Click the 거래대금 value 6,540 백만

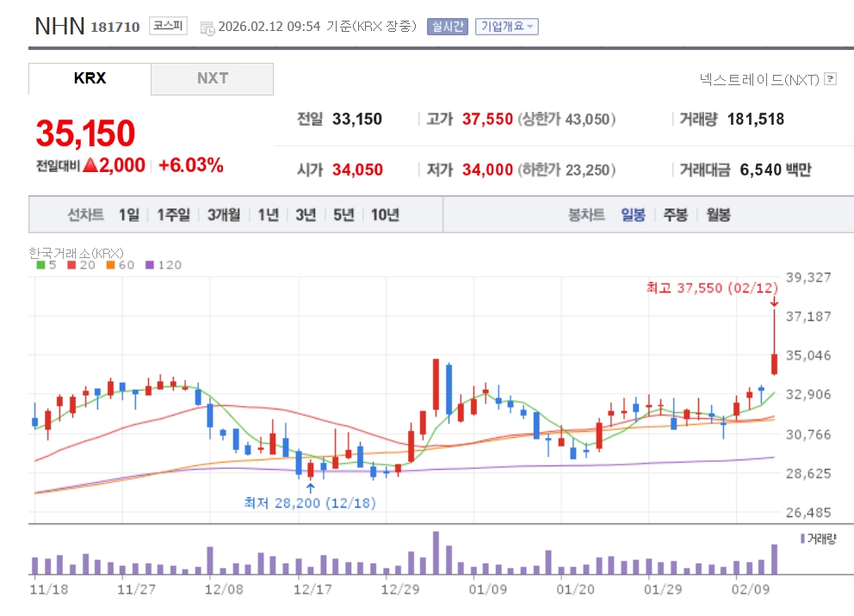click(x=776, y=169)
